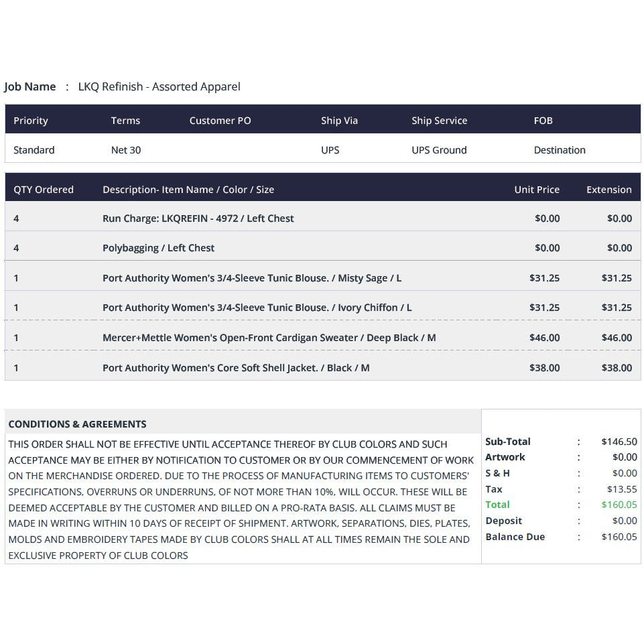This screenshot has width=644, height=644.
Task: Click the Customer PO header
Action: [x=220, y=121]
